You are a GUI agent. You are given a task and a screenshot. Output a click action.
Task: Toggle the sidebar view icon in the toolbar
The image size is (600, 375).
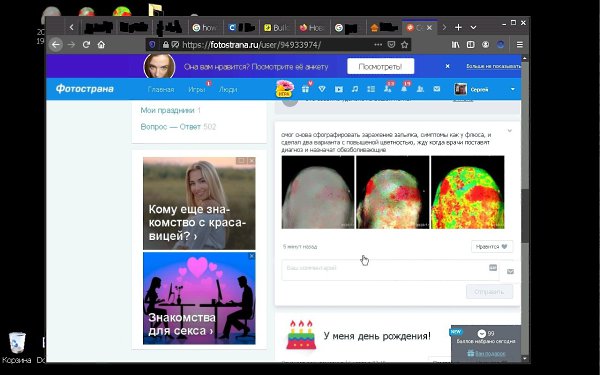(471, 45)
